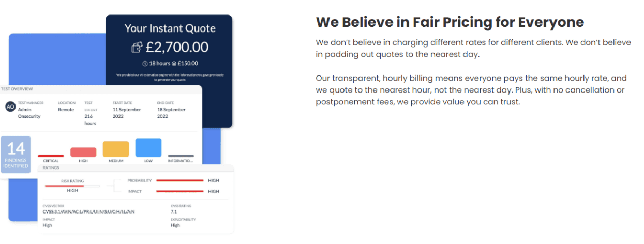Click the AO test manager avatar

pos(10,106)
